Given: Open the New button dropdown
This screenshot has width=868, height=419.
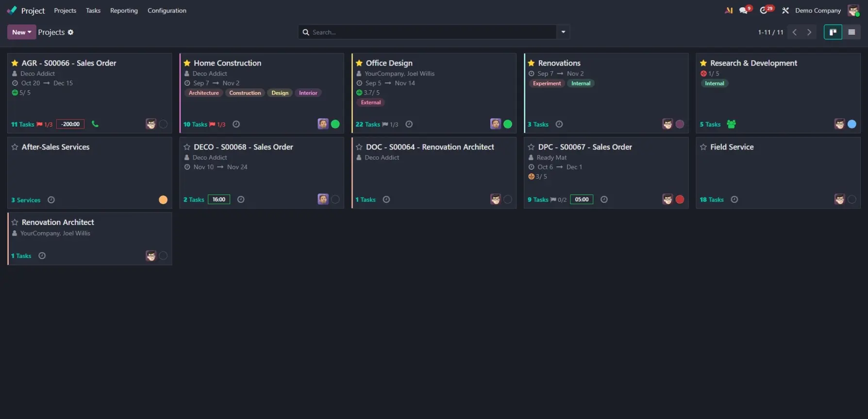Looking at the screenshot, I should (21, 32).
